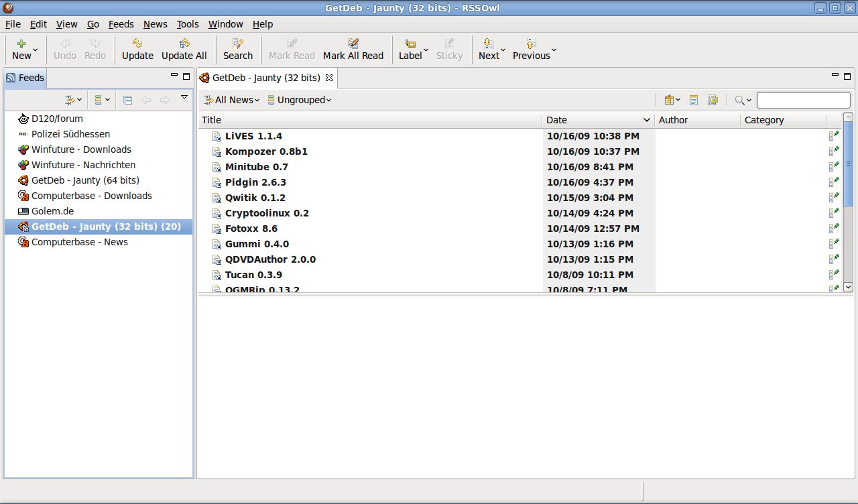858x504 pixels.
Task: Select the Kompozer 0.8b1 news entry
Action: pyautogui.click(x=266, y=151)
